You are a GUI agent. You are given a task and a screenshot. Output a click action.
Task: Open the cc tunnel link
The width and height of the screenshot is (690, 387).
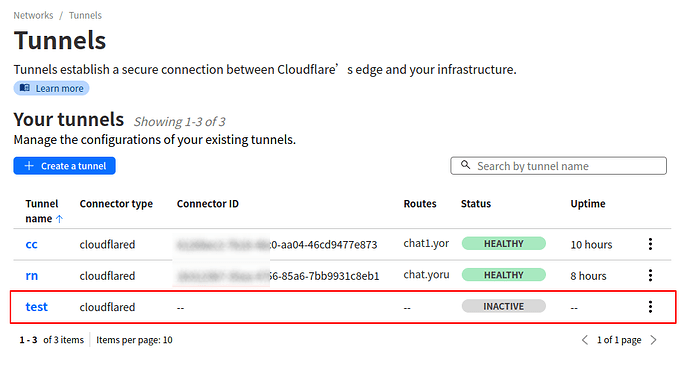(x=31, y=245)
